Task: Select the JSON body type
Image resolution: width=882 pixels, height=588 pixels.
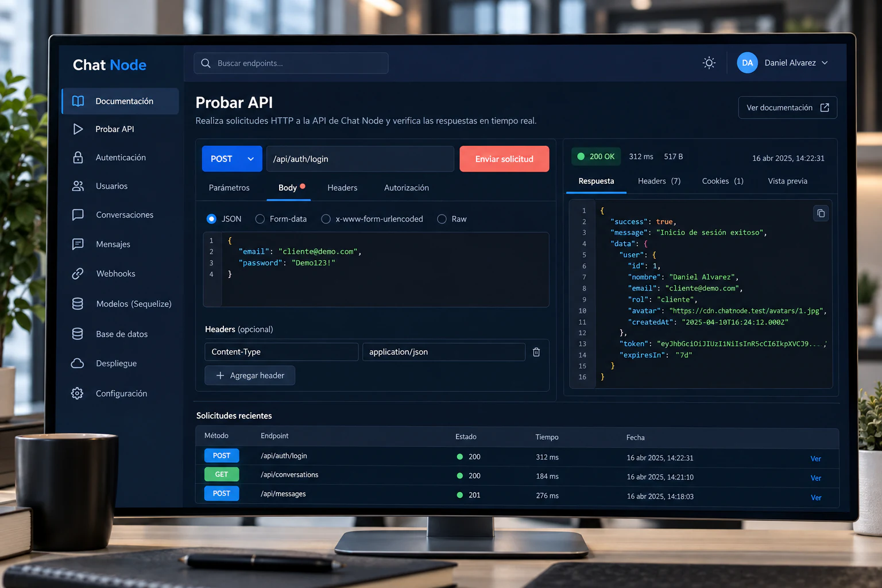Action: (211, 219)
